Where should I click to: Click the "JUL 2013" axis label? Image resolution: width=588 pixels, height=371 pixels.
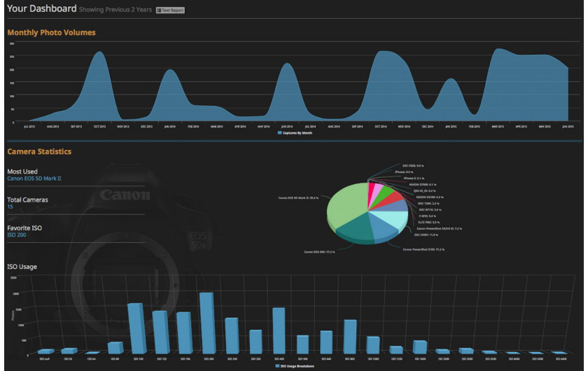(x=29, y=127)
